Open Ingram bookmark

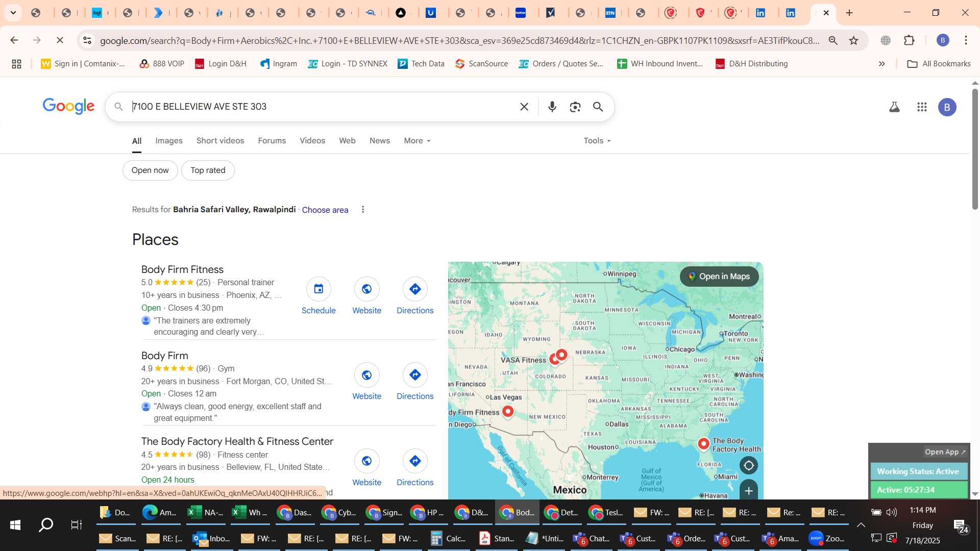278,64
